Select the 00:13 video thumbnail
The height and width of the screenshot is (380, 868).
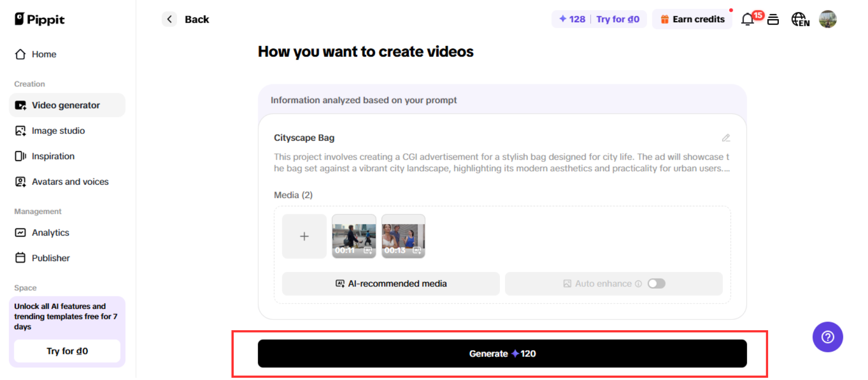tap(403, 236)
